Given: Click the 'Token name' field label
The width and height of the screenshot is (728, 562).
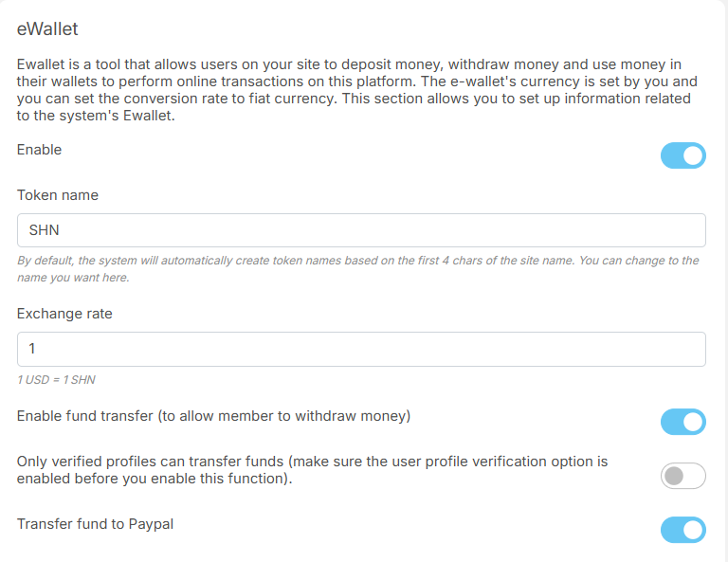Looking at the screenshot, I should point(58,195).
